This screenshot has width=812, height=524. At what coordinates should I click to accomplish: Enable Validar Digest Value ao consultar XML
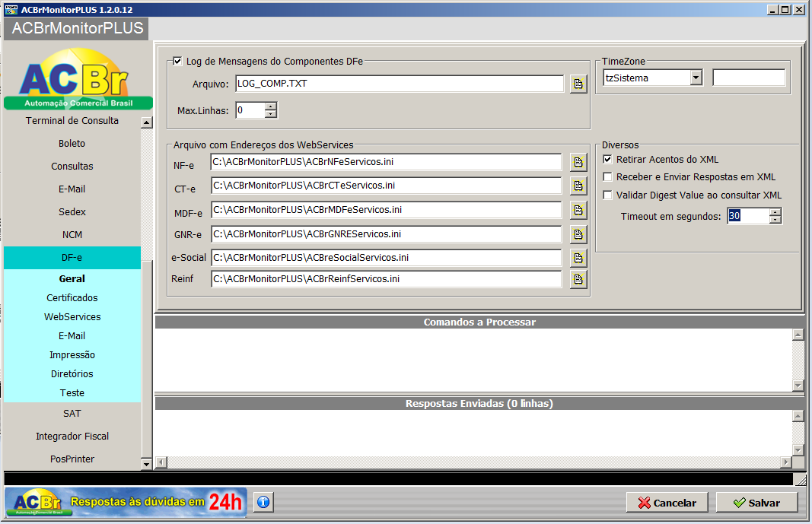(x=607, y=195)
